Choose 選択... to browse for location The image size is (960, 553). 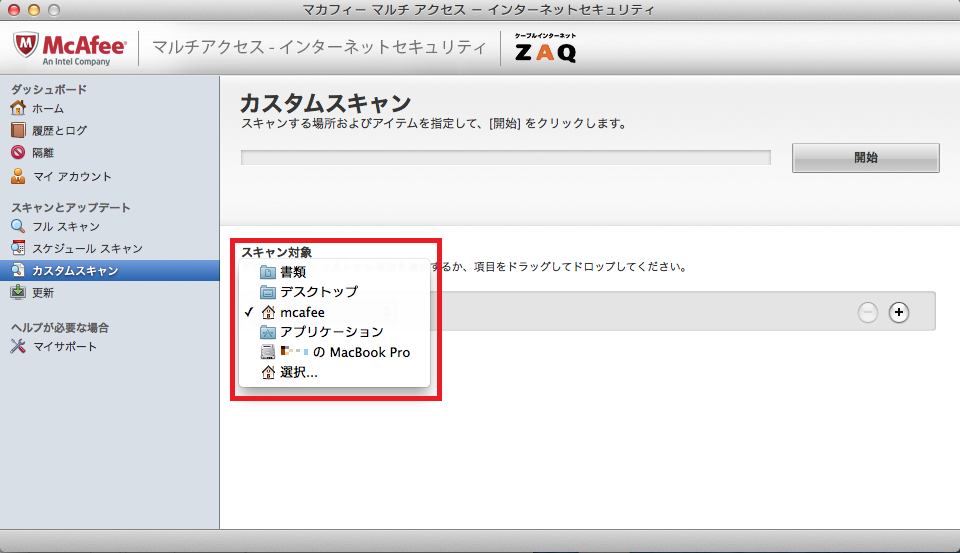[334, 372]
